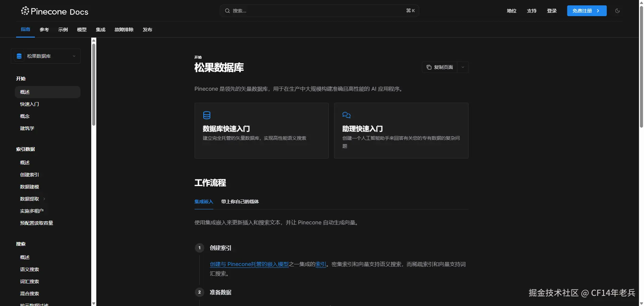
Task: Click the copy icon in 复制页面
Action: [429, 67]
